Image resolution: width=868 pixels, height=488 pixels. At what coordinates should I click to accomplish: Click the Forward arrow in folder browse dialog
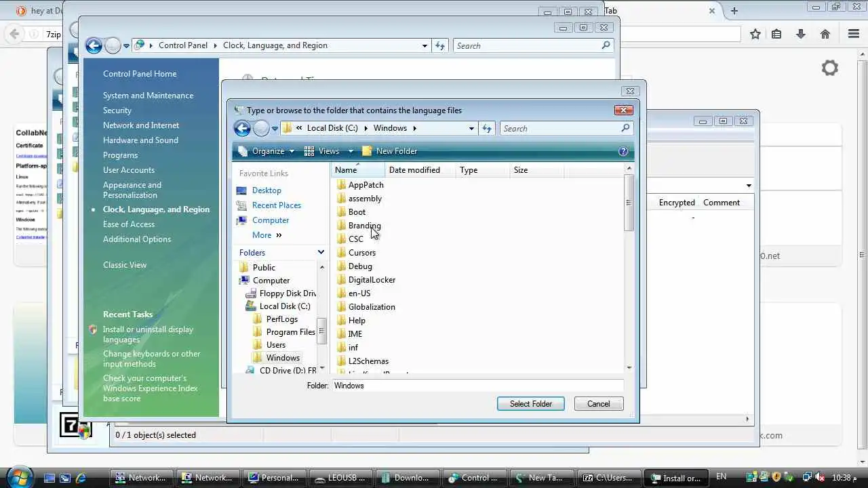[262, 128]
